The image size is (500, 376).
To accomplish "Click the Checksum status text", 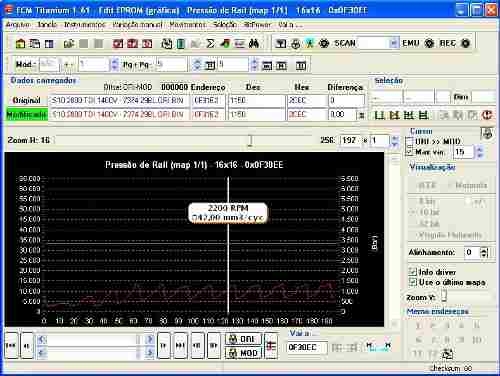I will click(x=450, y=368).
